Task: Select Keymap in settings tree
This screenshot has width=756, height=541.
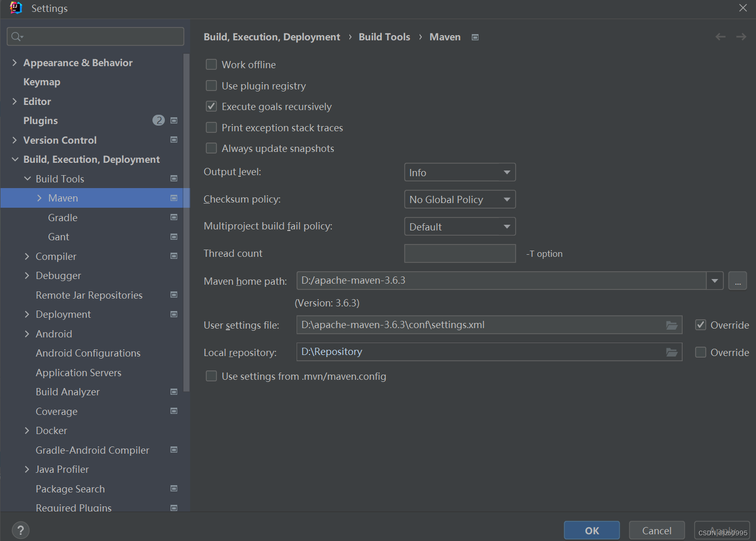Action: [42, 82]
